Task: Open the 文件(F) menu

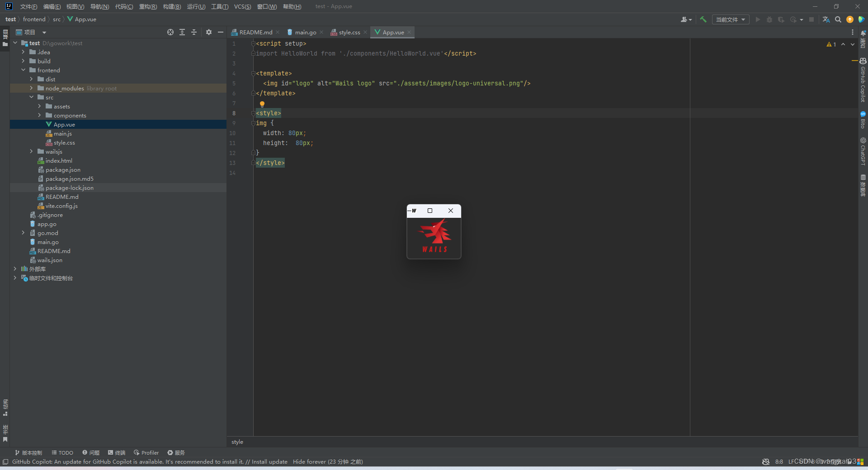Action: coord(28,6)
